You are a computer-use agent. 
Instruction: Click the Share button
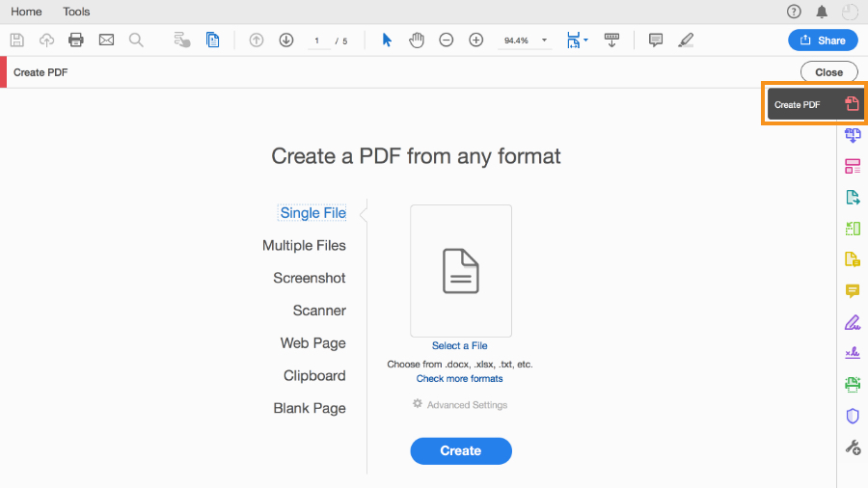(x=824, y=40)
